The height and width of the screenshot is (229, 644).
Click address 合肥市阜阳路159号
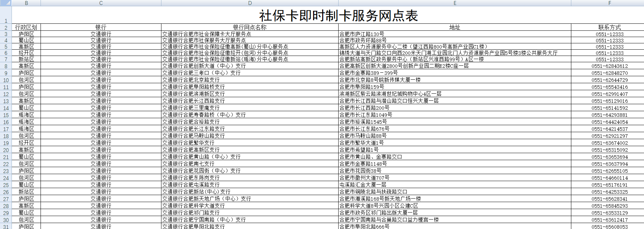point(455,87)
